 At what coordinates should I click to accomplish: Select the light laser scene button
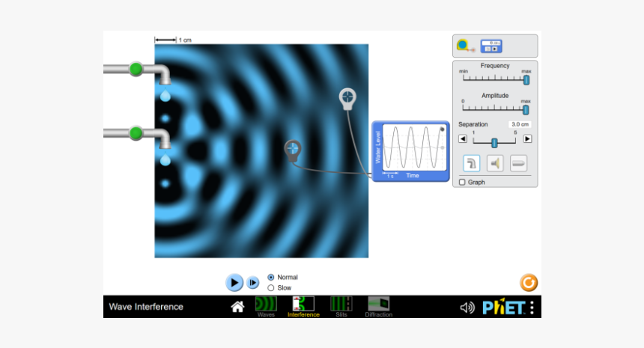[518, 163]
